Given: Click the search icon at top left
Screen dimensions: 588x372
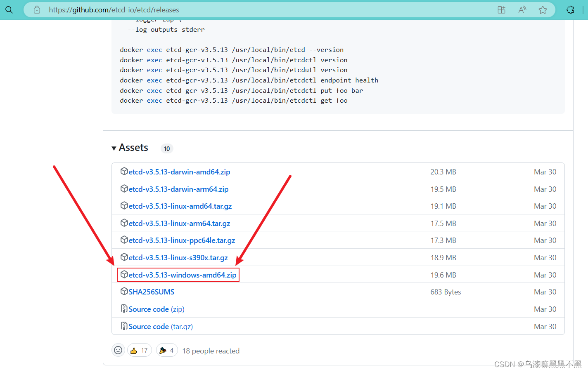Looking at the screenshot, I should (x=9, y=9).
